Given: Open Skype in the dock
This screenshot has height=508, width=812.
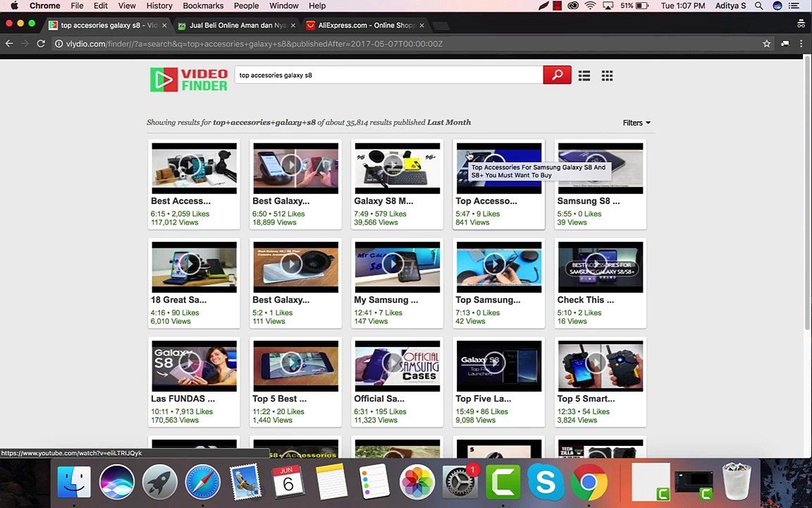Looking at the screenshot, I should tap(546, 482).
